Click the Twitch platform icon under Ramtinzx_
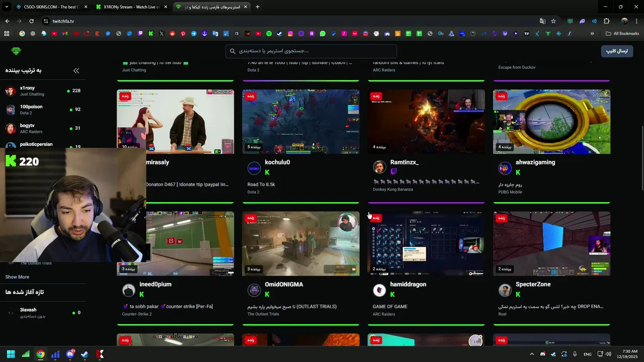Screen dimensions: 644x362 click(393, 171)
